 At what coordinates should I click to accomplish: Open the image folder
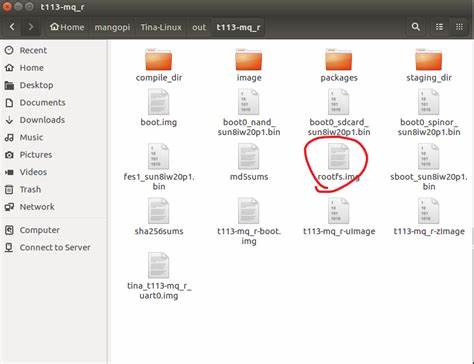tap(249, 60)
